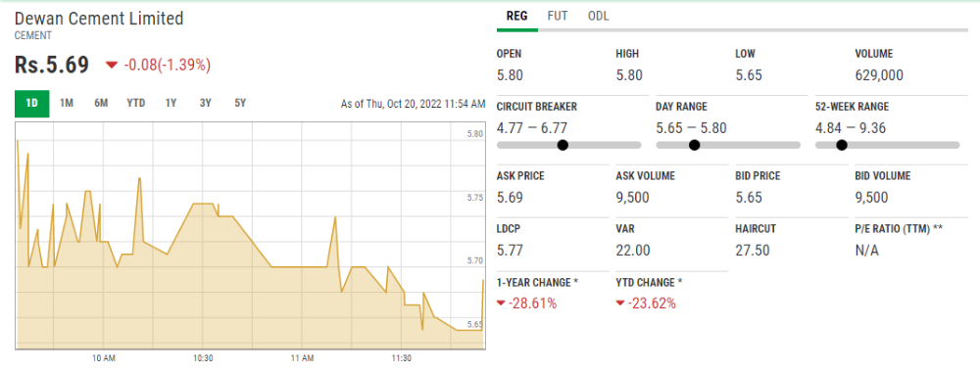Switch chart to 6M range
The height and width of the screenshot is (373, 980).
point(101,104)
